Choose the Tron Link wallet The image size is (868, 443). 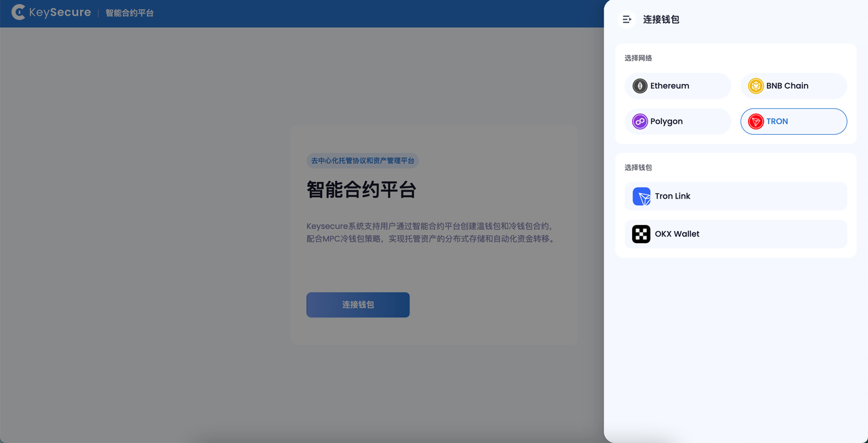coord(736,196)
